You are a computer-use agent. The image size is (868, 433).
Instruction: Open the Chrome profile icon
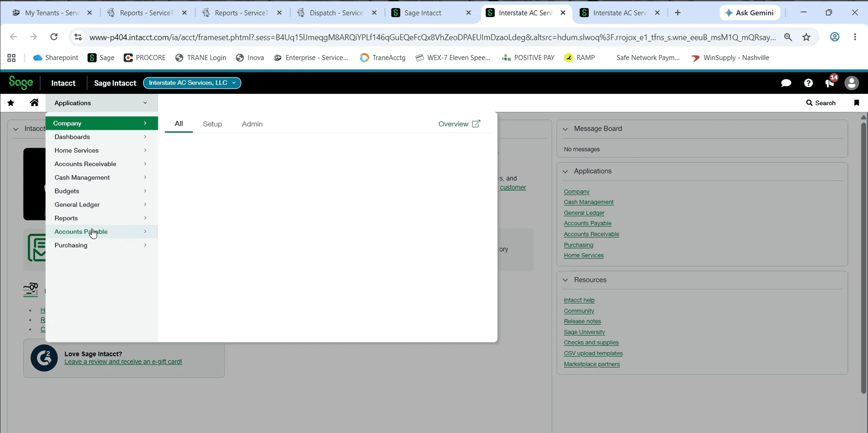tap(835, 37)
